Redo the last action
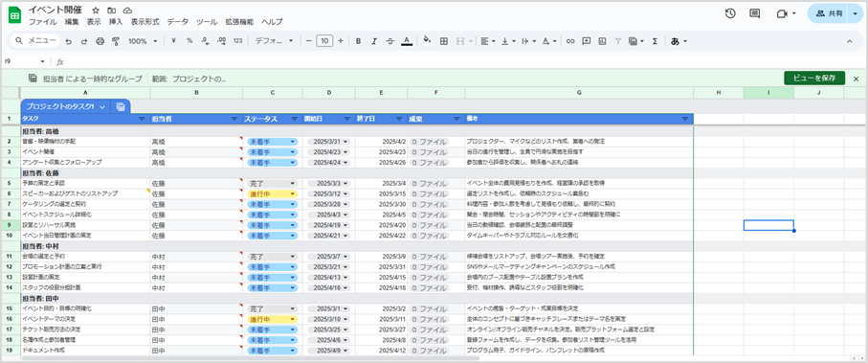868x363 pixels. tap(84, 41)
